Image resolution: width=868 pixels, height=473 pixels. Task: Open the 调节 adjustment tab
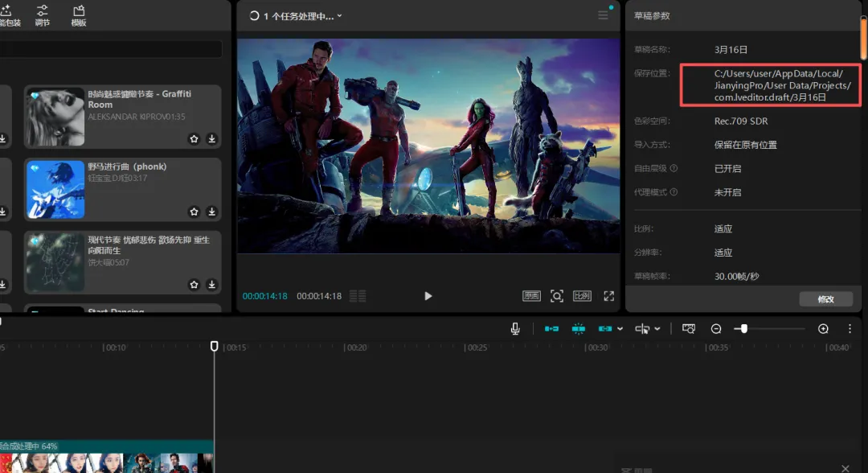[x=42, y=15]
